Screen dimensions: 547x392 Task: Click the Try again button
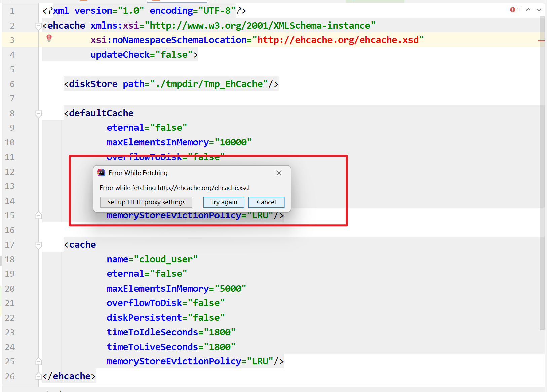(224, 202)
